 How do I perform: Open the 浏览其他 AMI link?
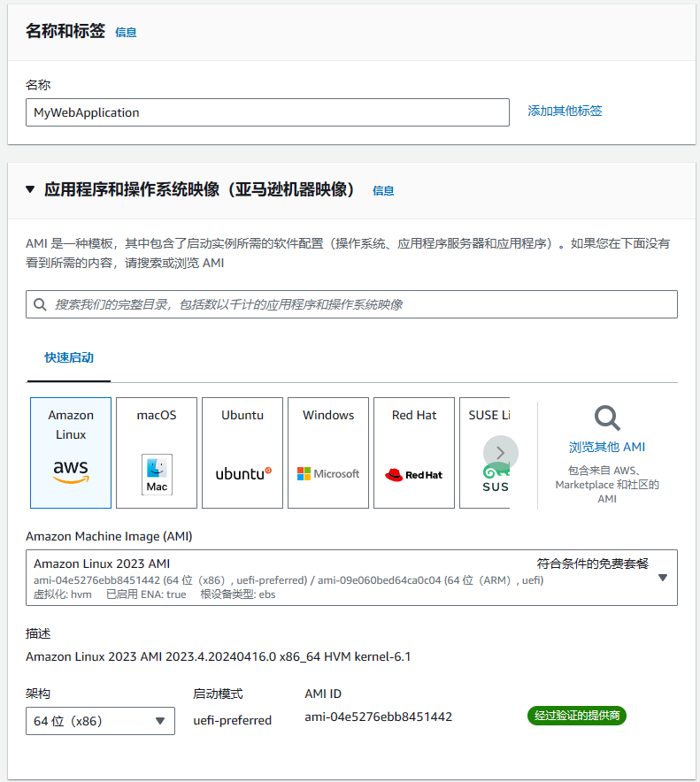tap(607, 447)
